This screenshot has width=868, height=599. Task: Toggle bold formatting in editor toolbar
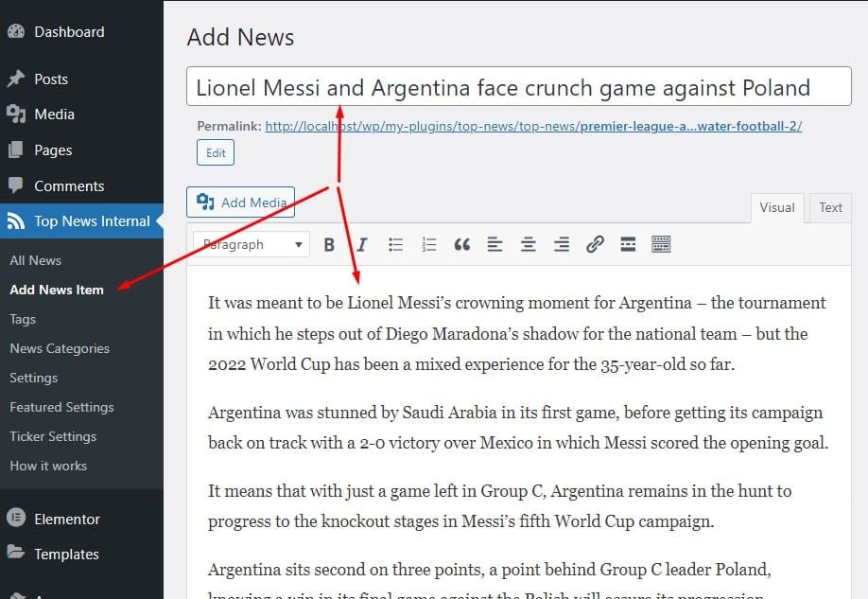(329, 245)
